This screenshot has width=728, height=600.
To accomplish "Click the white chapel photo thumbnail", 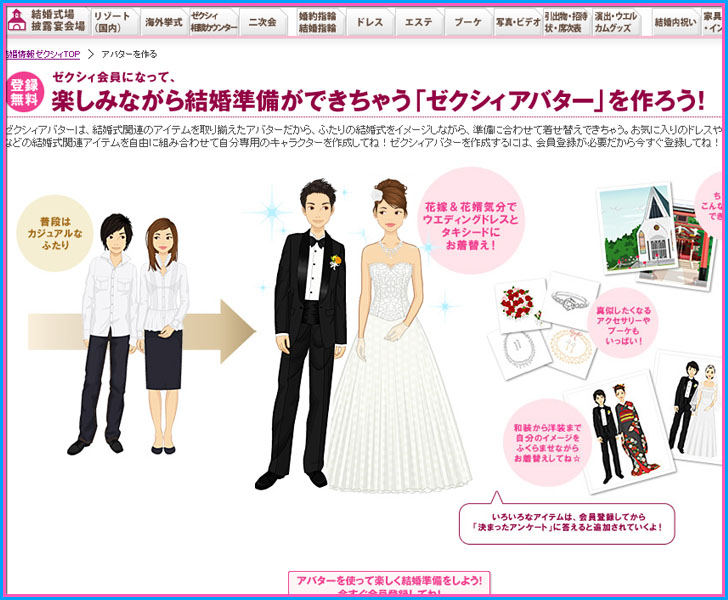I will coord(636,228).
